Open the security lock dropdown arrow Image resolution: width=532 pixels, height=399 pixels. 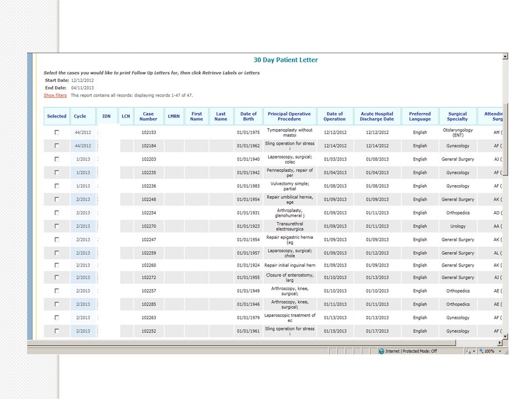(x=474, y=351)
